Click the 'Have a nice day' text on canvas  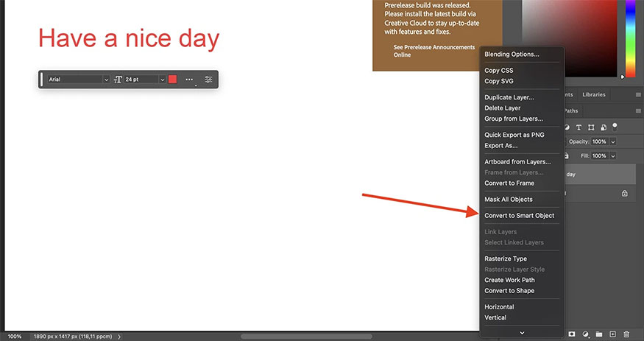tap(129, 38)
